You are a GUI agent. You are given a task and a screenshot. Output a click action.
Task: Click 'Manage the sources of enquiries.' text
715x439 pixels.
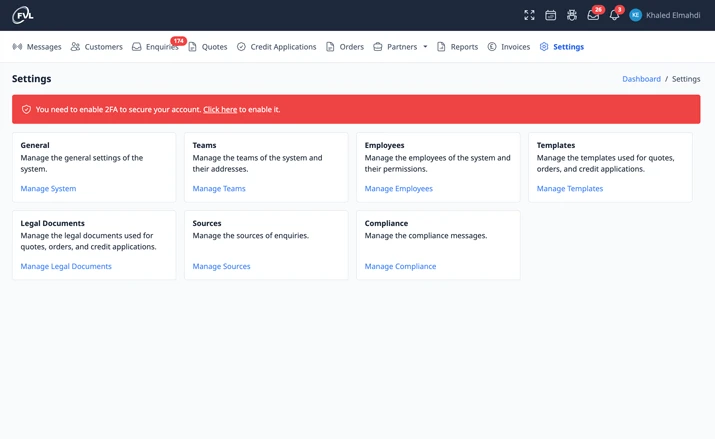pyautogui.click(x=250, y=236)
